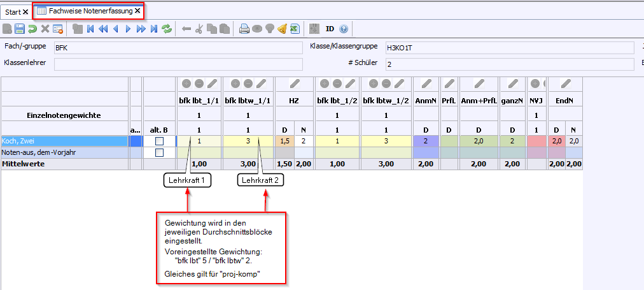
Task: Go to the last record
Action: pyautogui.click(x=153, y=29)
